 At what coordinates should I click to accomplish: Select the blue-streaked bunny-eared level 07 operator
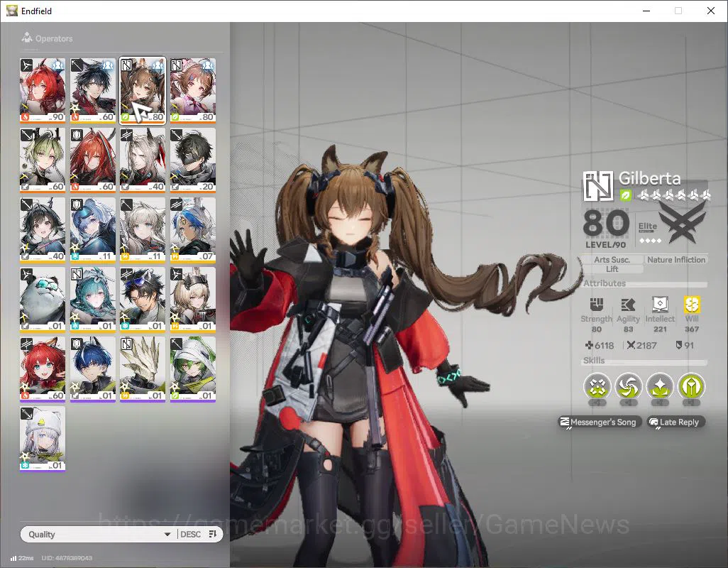tap(193, 229)
